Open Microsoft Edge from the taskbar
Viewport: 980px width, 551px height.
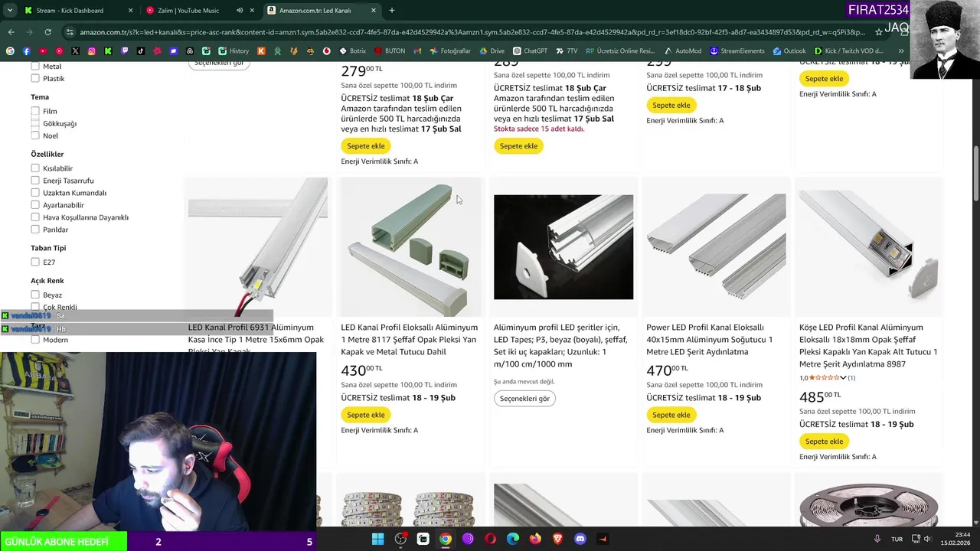click(x=513, y=539)
